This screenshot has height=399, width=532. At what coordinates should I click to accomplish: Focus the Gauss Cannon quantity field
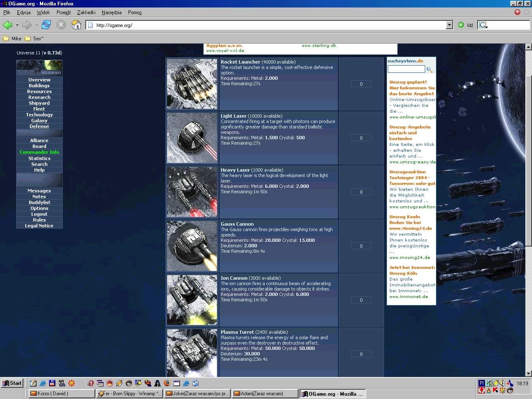361,246
